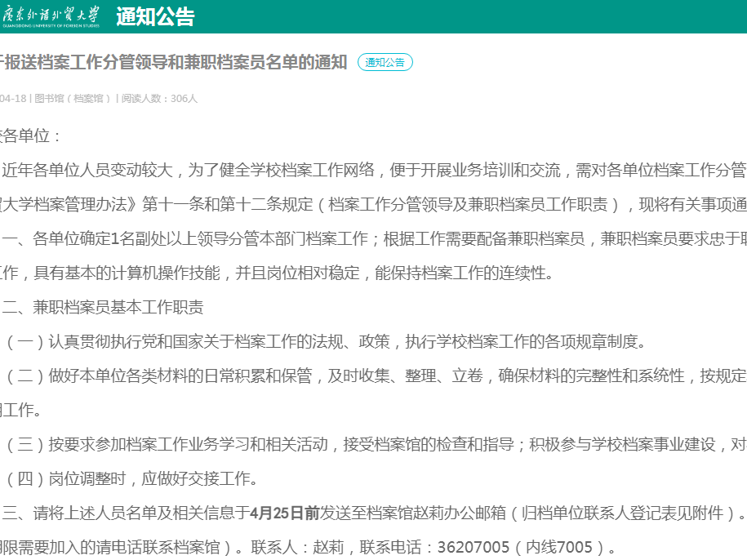Click the 通知公告 header title
The width and height of the screenshot is (747, 560).
(x=155, y=17)
